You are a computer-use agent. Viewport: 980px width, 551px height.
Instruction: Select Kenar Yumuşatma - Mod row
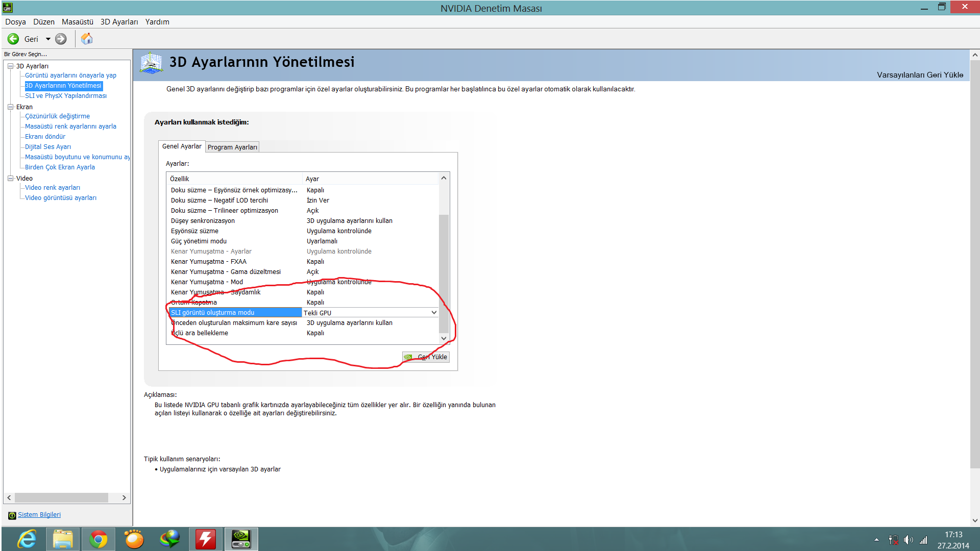click(x=303, y=282)
